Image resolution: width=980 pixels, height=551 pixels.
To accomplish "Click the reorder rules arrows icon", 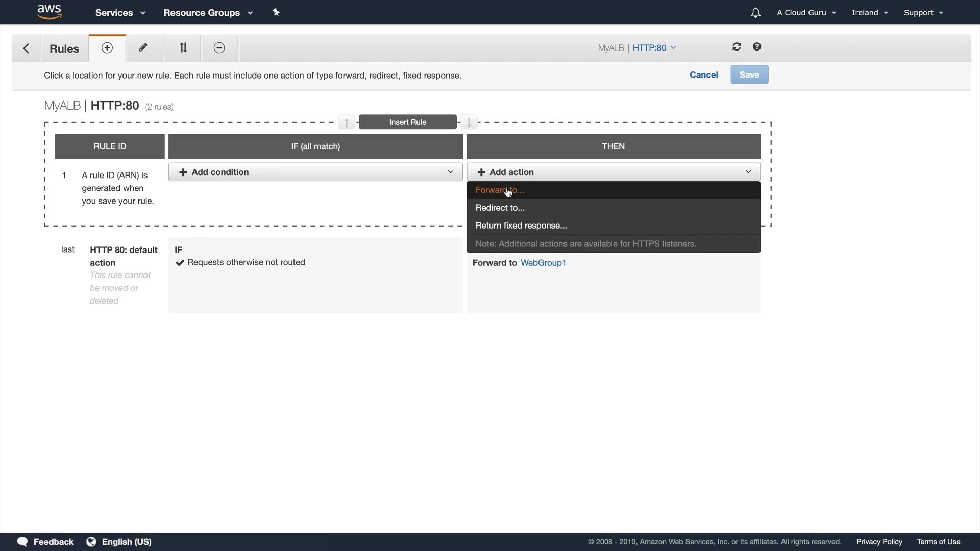I will point(183,48).
